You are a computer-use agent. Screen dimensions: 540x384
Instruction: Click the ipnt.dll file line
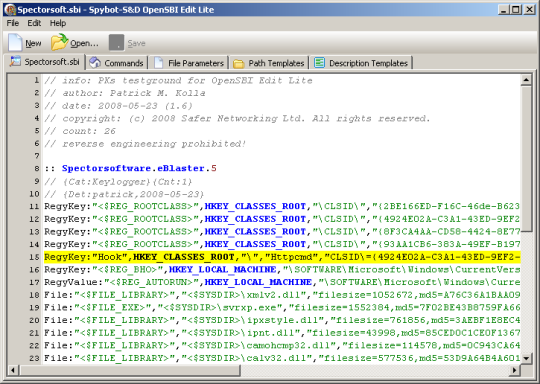point(282,333)
